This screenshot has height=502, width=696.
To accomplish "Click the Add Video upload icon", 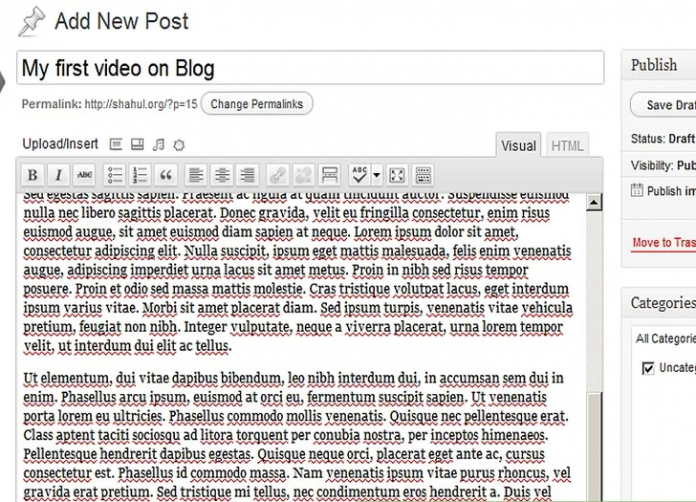I will [137, 144].
